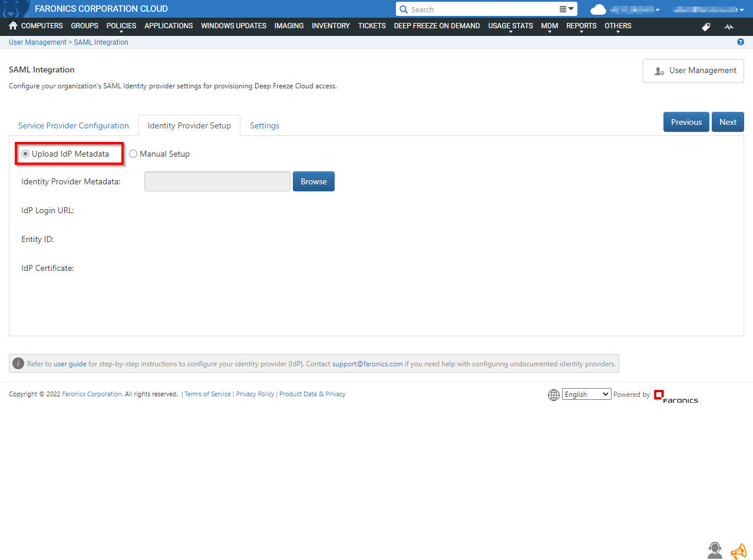Open the activity pulse icon
Screen dimensions: 753x560
(x=729, y=26)
